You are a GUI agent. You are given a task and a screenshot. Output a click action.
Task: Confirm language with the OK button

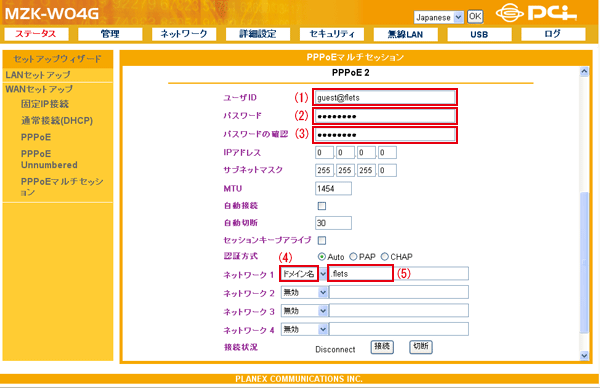tap(475, 16)
